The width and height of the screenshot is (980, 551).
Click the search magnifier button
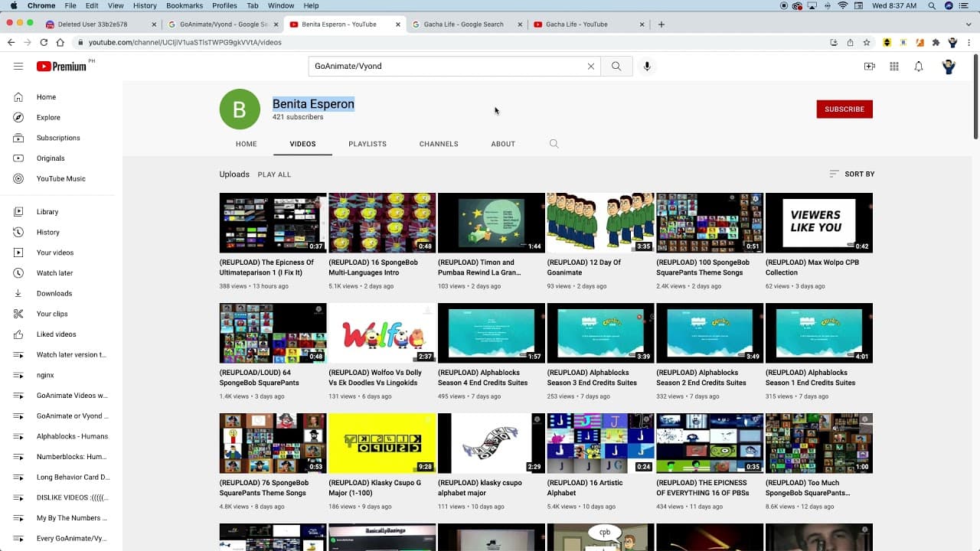pos(616,66)
